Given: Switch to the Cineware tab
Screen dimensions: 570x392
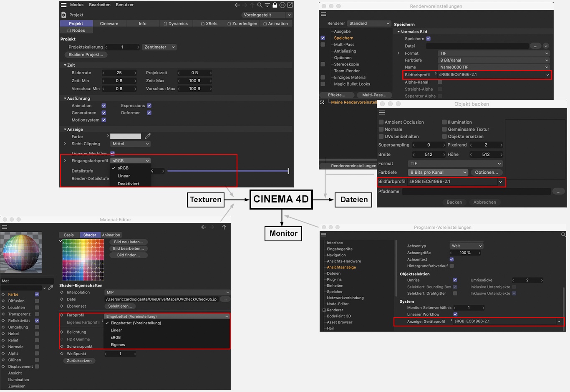Looking at the screenshot, I should click(109, 24).
